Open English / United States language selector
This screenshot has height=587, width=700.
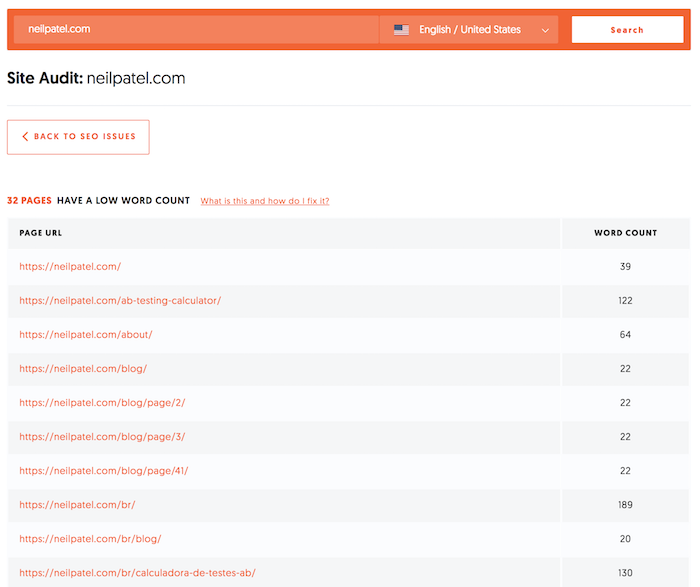(469, 29)
